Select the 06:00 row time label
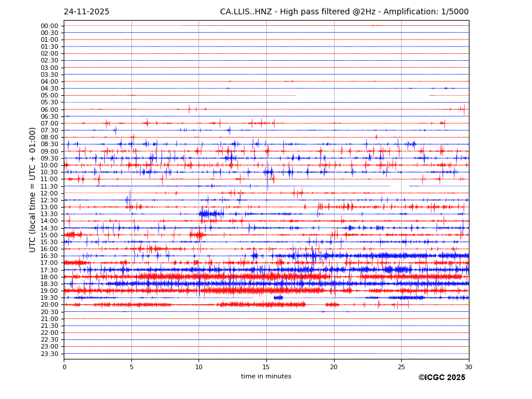 tap(49, 109)
